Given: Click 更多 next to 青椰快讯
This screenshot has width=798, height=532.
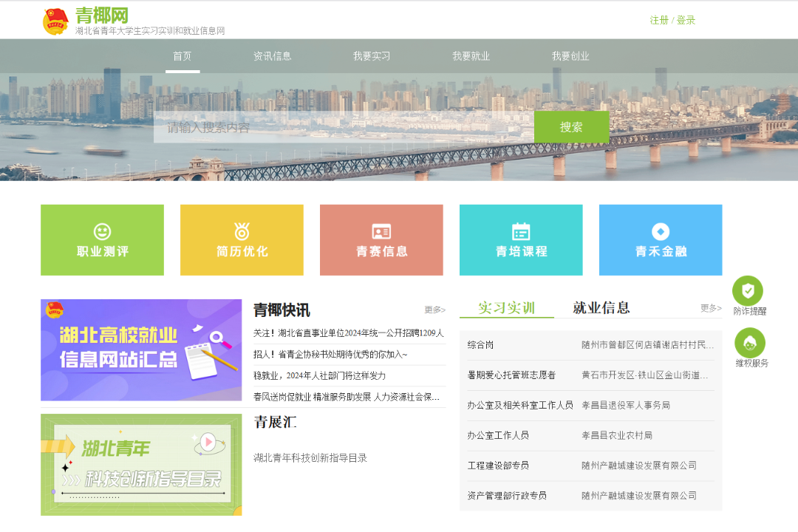Looking at the screenshot, I should pos(434,310).
